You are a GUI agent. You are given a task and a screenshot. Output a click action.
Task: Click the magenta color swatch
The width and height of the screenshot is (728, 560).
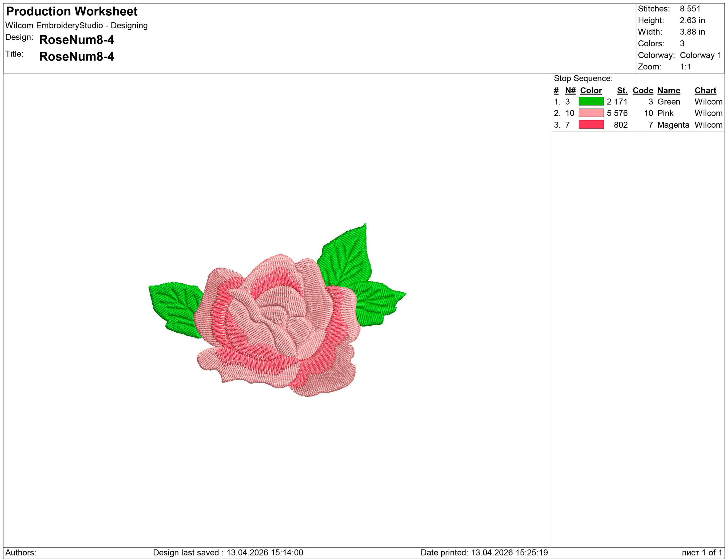[591, 125]
